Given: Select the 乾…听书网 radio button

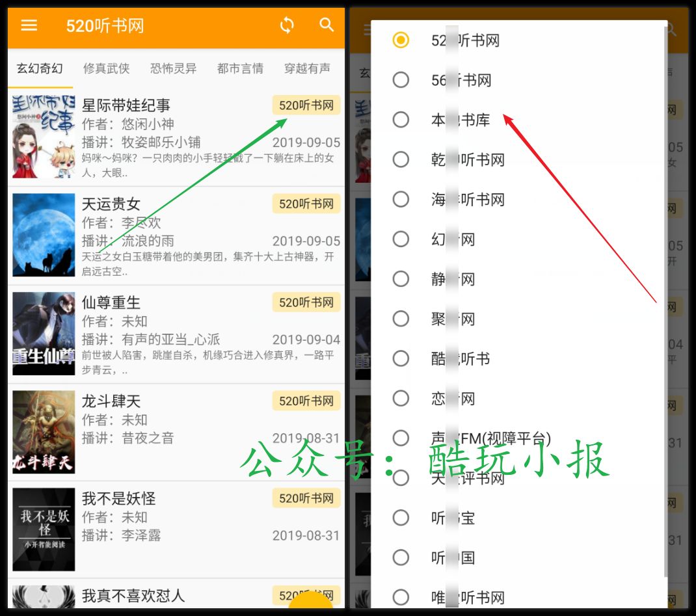Looking at the screenshot, I should [x=401, y=159].
